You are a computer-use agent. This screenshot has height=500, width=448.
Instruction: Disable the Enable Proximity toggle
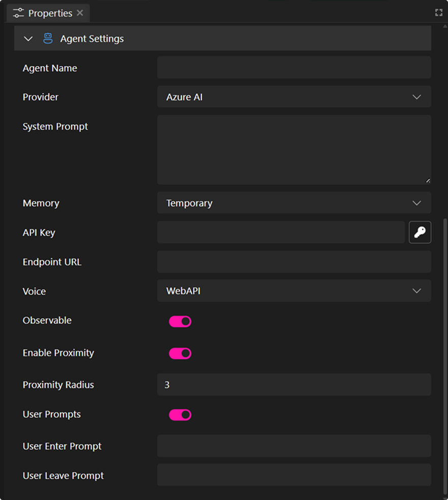(180, 353)
